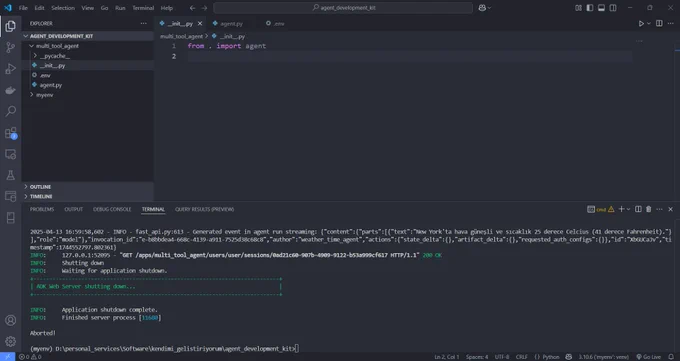Go forward with the navigation arrow
The image size is (680, 361).
click(x=204, y=8)
